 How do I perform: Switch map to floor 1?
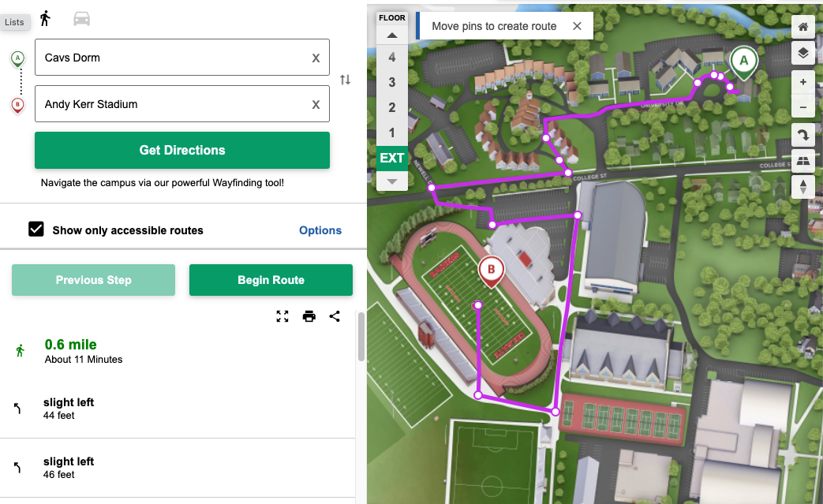[392, 133]
